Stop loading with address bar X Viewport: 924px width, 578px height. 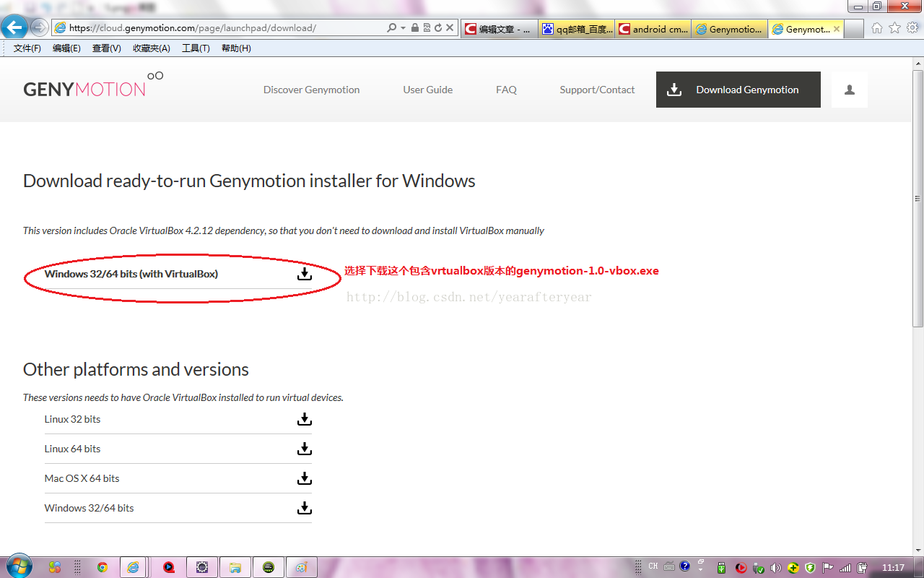coord(450,28)
